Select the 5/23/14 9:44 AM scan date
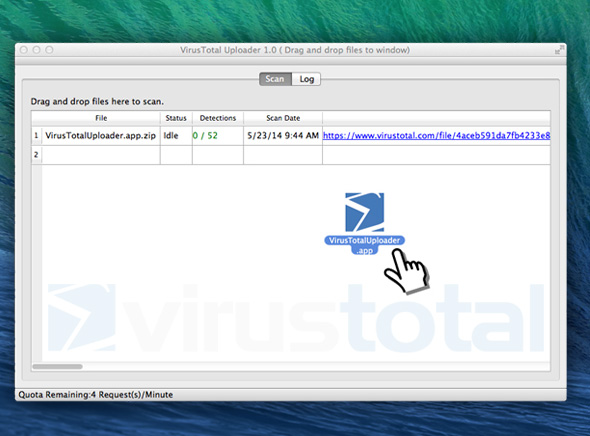 (283, 135)
